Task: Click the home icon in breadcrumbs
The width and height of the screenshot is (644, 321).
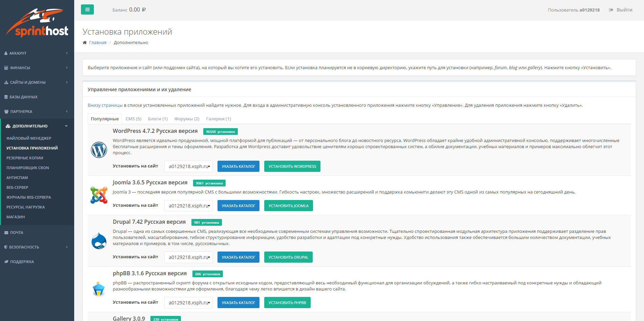Action: [85, 42]
